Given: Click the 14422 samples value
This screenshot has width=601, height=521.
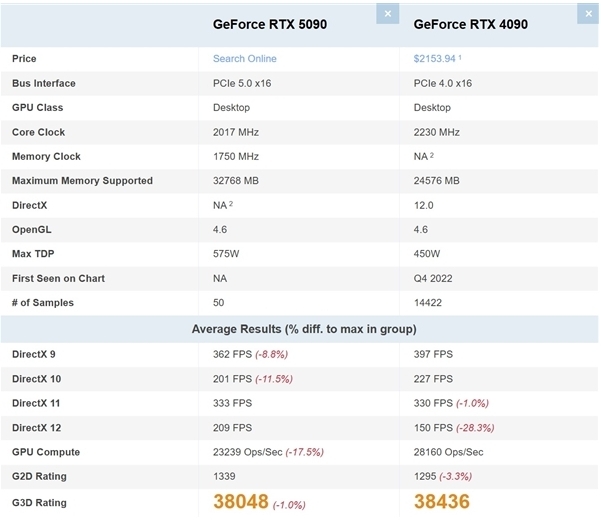Looking at the screenshot, I should pos(428,302).
